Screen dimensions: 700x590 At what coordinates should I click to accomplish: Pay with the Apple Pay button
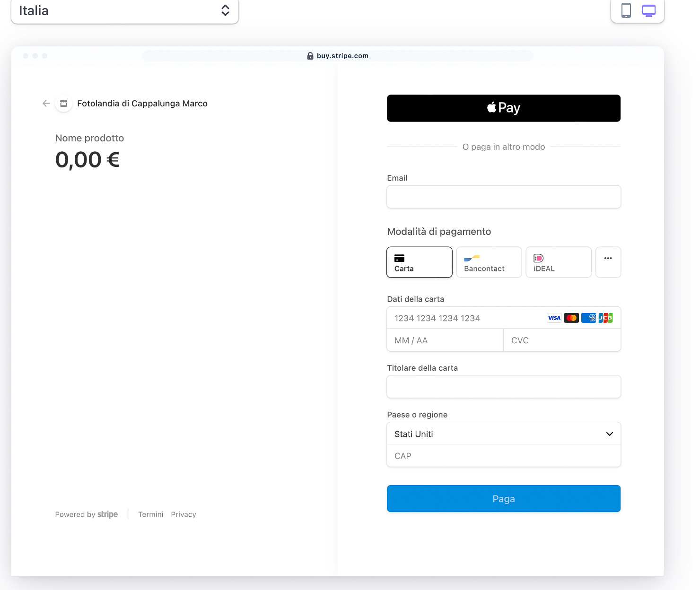click(x=504, y=108)
